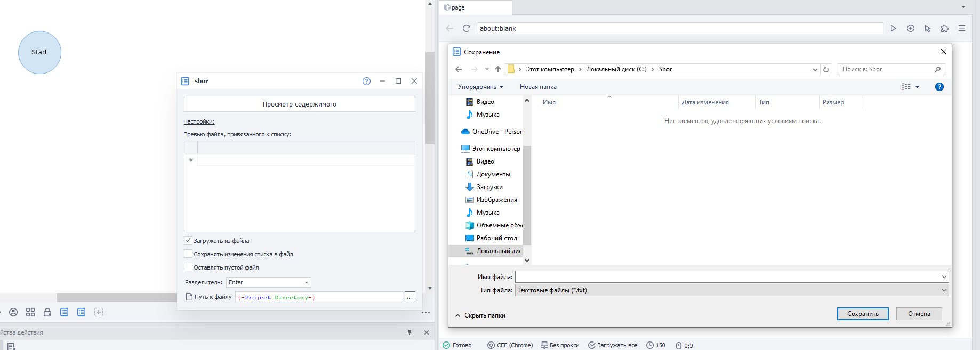Enable 'Сохранять изменения списка в файл'
The height and width of the screenshot is (350, 980).
coord(188,254)
